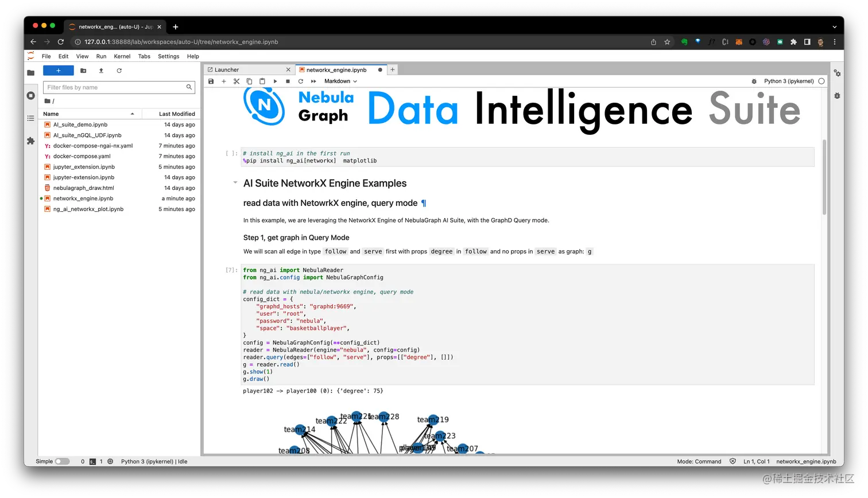This screenshot has height=498, width=868.
Task: Open the Evernote browser extension
Action: pos(684,42)
